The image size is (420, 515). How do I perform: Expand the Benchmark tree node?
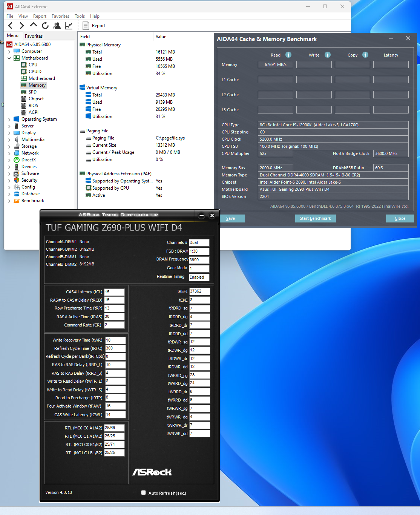[9, 201]
